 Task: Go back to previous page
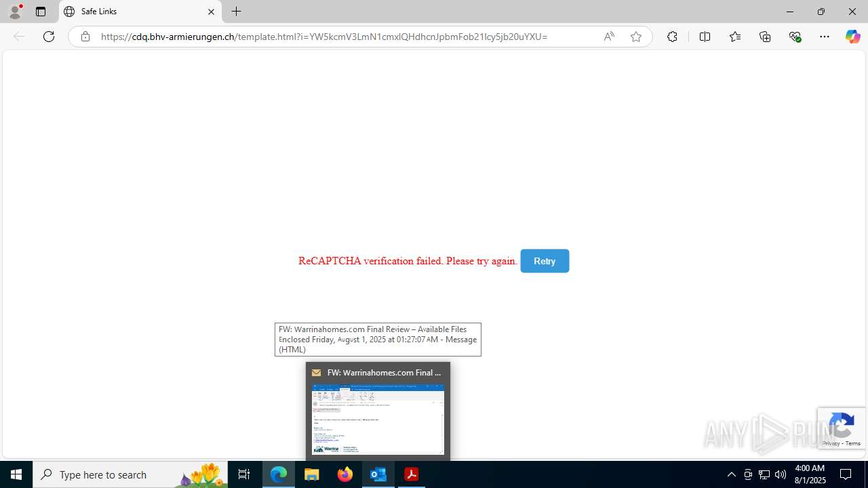click(x=19, y=37)
